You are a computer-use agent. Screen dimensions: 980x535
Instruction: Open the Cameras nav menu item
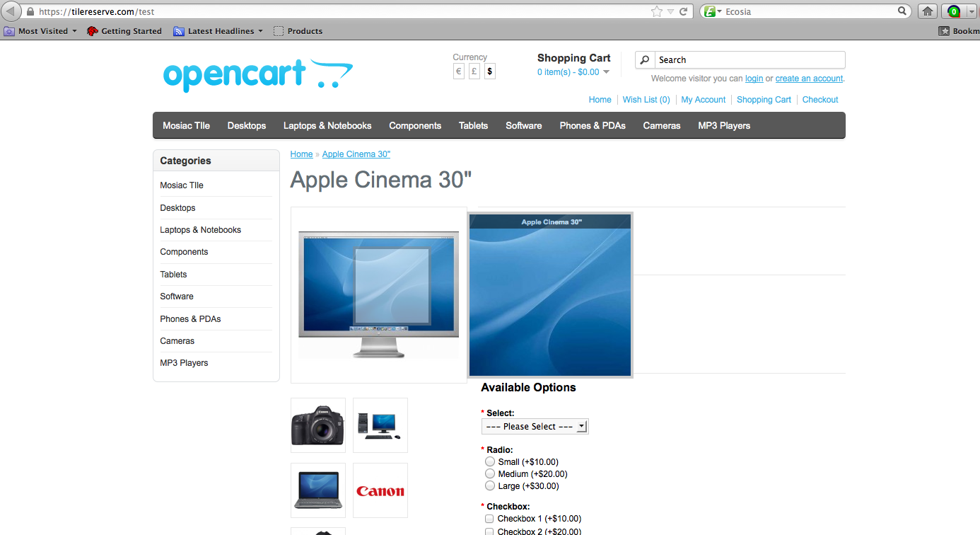click(x=662, y=125)
